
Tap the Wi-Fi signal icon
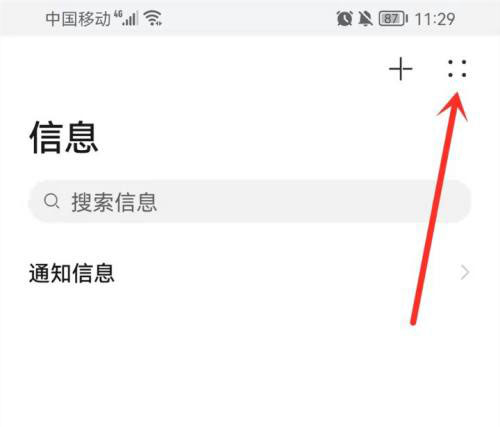click(x=153, y=18)
